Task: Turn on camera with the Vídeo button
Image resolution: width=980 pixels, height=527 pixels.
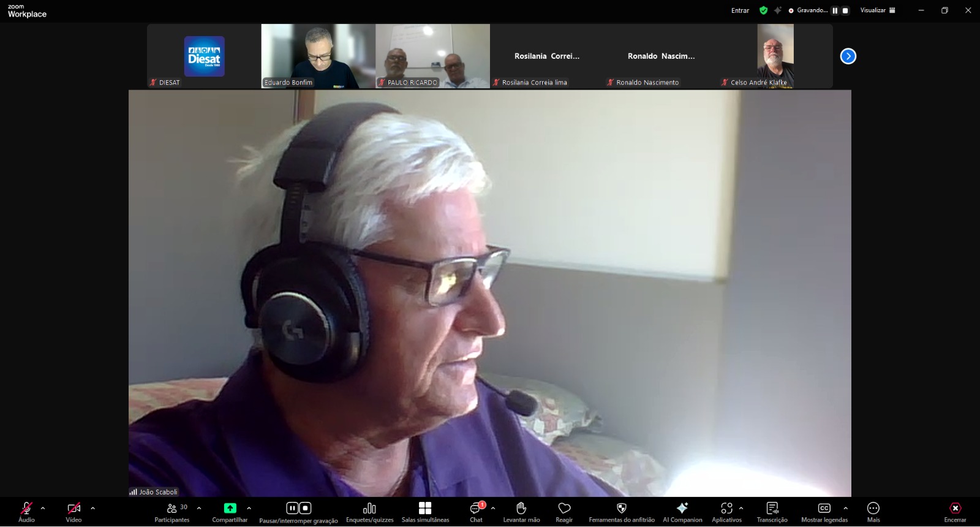Action: [x=73, y=512]
